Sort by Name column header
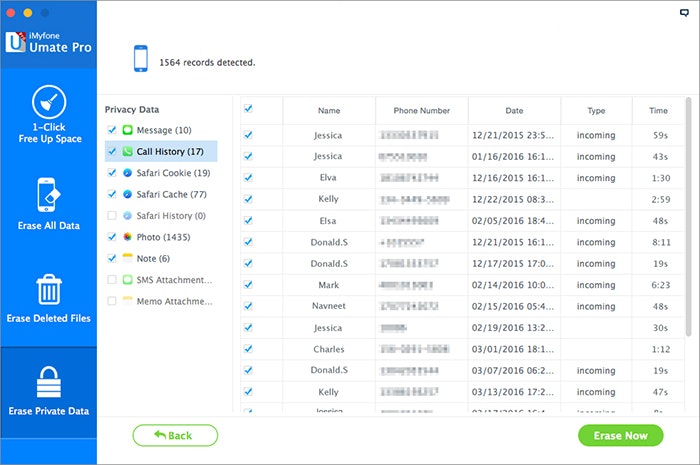The width and height of the screenshot is (700, 465). (329, 111)
